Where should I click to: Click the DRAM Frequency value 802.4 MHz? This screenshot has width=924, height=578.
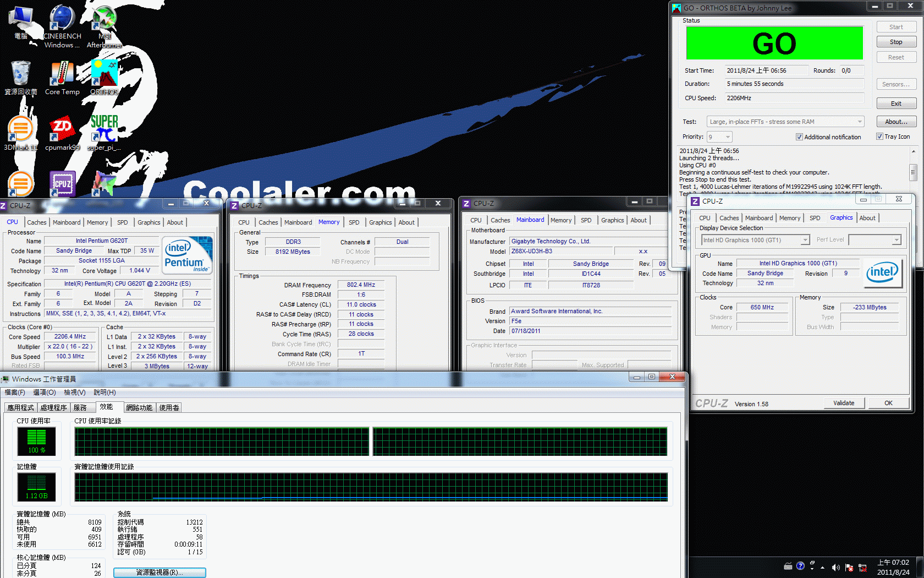pyautogui.click(x=361, y=285)
